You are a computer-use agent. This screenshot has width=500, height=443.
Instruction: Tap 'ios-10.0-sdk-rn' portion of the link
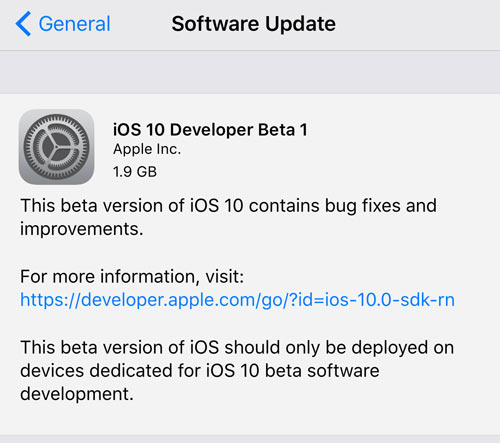390,299
